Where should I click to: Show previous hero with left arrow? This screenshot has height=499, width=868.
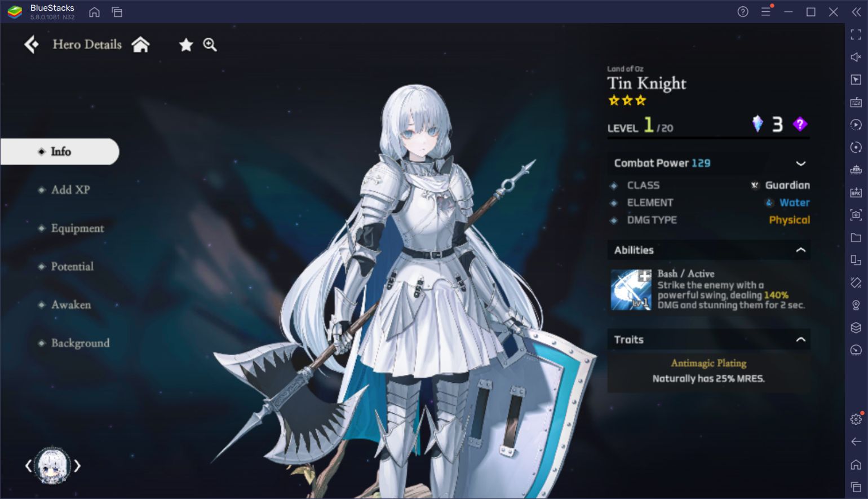point(28,466)
